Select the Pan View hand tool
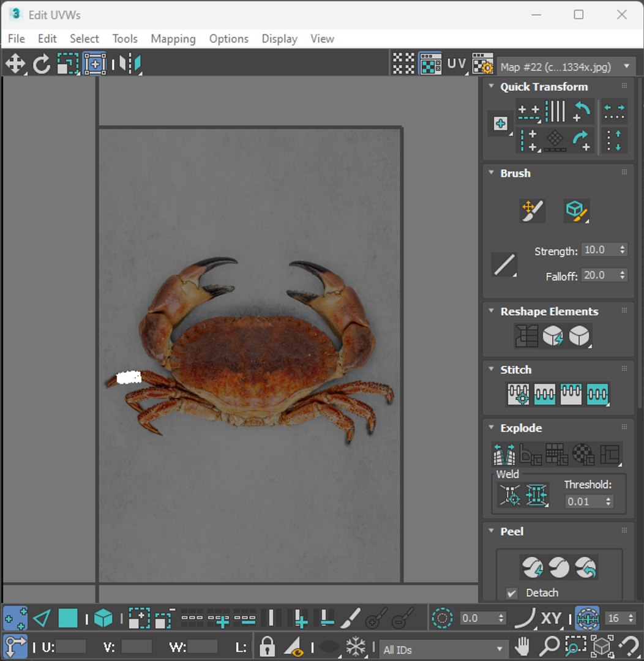The height and width of the screenshot is (661, 644). 522,646
